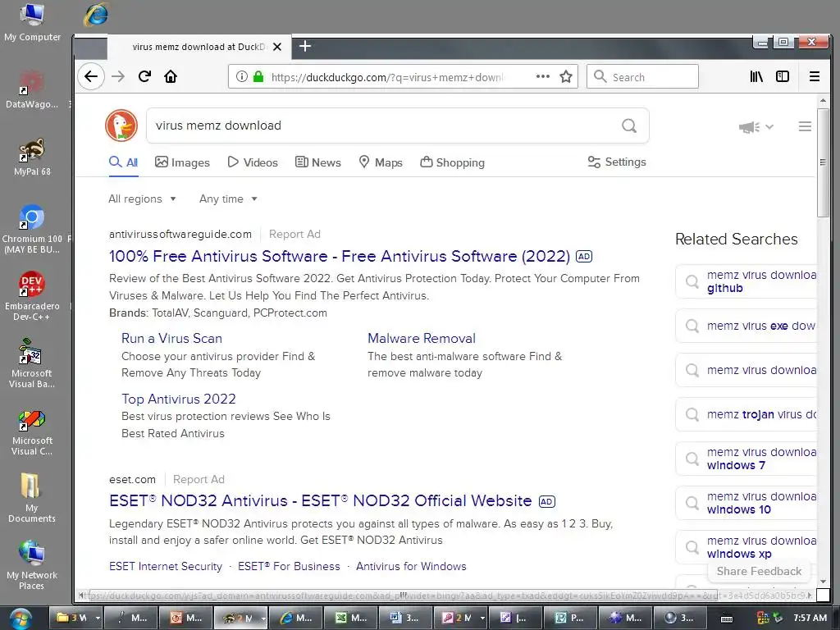Open the taskbar Excel window button
Screen dimensions: 840x630
coord(351,618)
